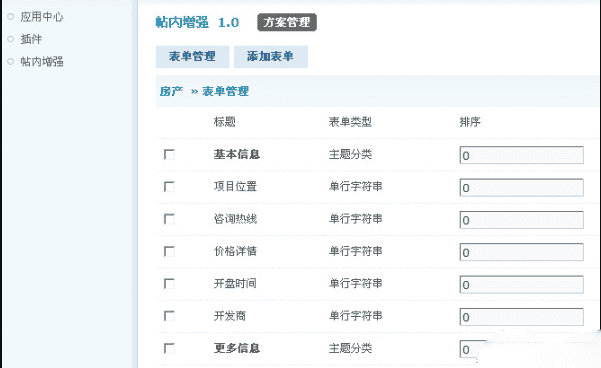Viewport: 601px width, 368px height.
Task: Click 主题分类 in the 更多信息 row
Action: coord(350,348)
